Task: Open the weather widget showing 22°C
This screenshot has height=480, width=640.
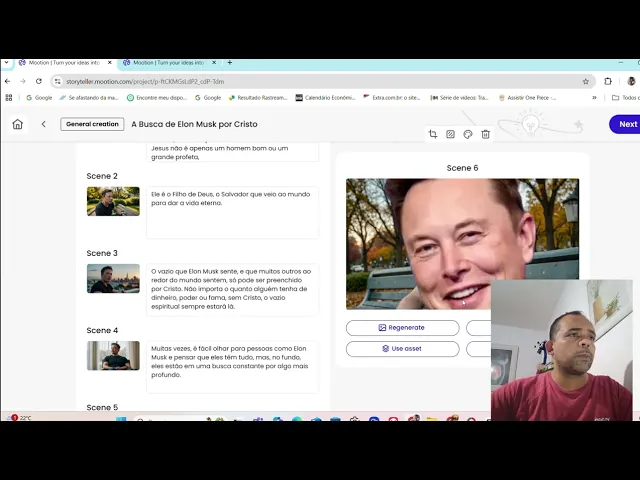Action: pos(20,417)
